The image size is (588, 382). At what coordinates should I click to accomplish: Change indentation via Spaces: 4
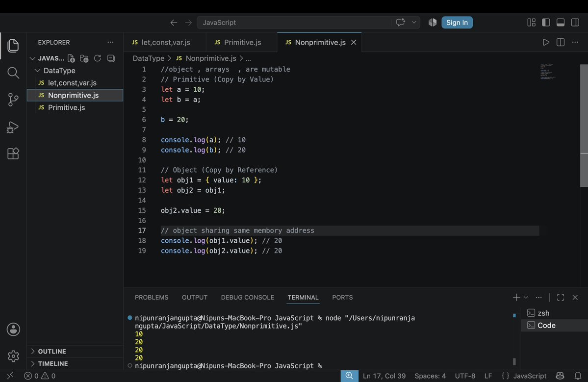[430, 376]
